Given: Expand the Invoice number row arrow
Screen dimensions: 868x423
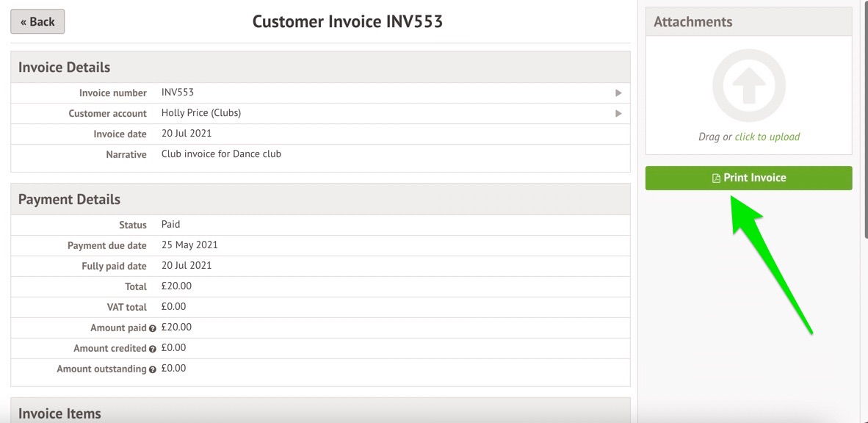Looking at the screenshot, I should click(x=618, y=93).
